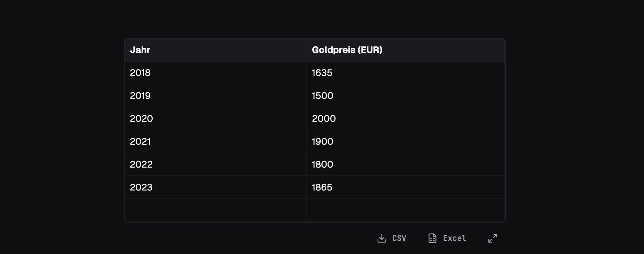Click the 2021 year cell

[215, 141]
